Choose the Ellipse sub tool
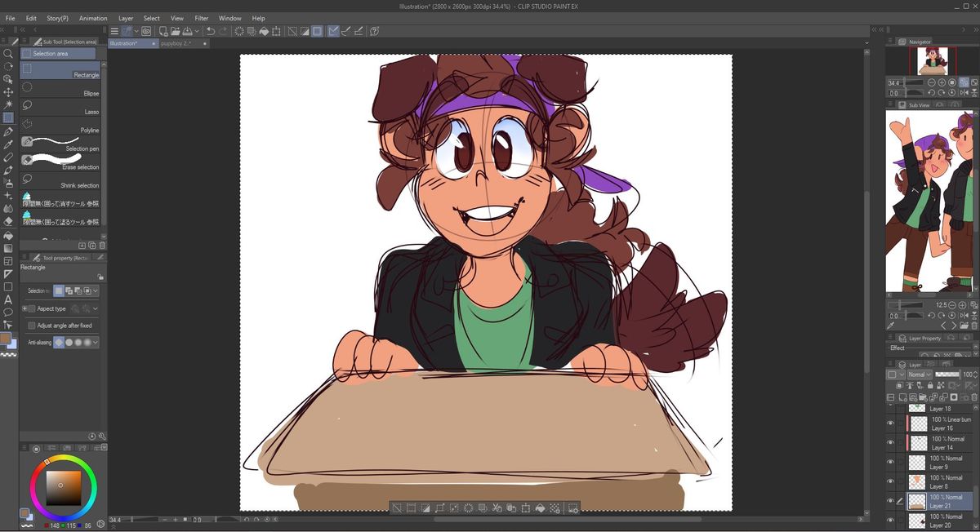Image resolution: width=980 pixels, height=532 pixels. pos(60,89)
